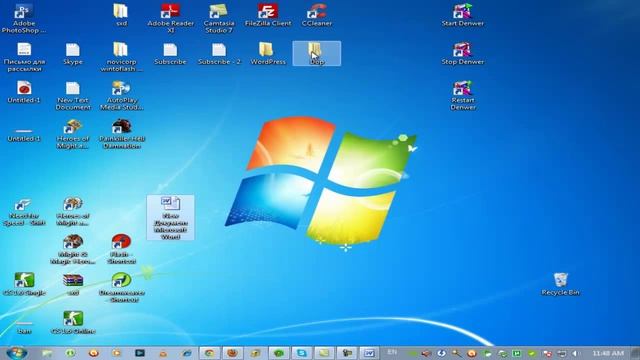Click the EN language indicator
640x360 pixels.
392,352
